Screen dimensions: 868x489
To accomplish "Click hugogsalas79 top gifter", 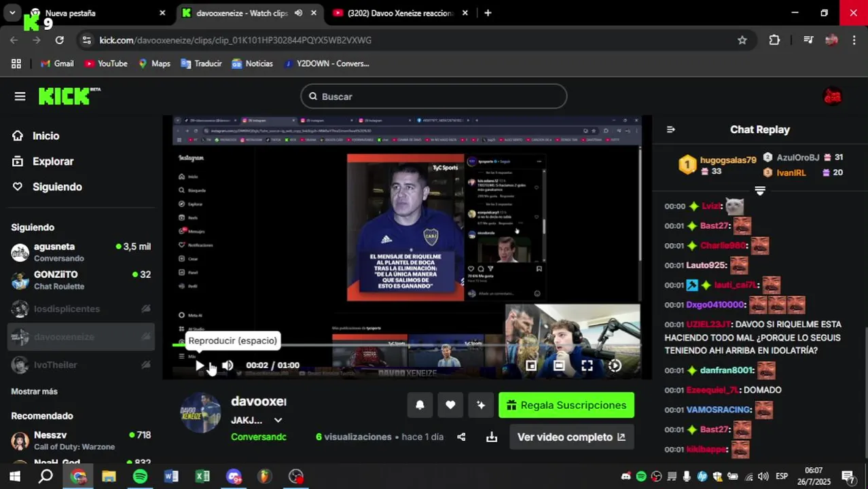I will pyautogui.click(x=728, y=160).
